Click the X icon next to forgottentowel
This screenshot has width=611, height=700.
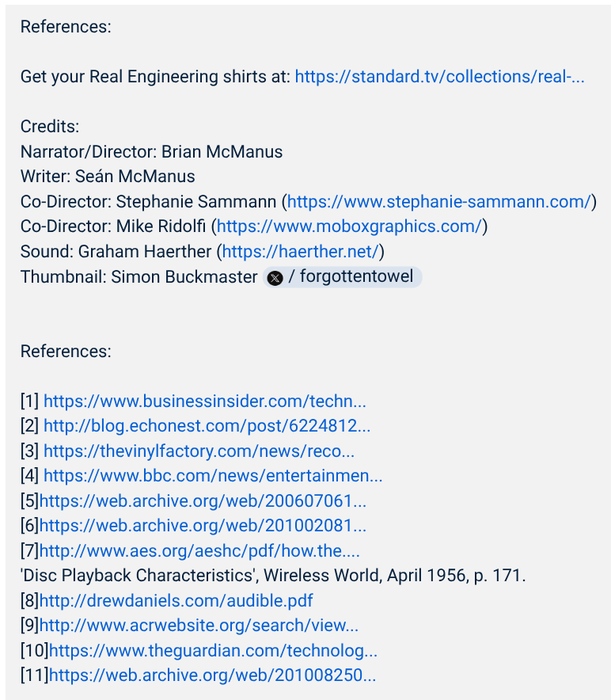pos(275,278)
